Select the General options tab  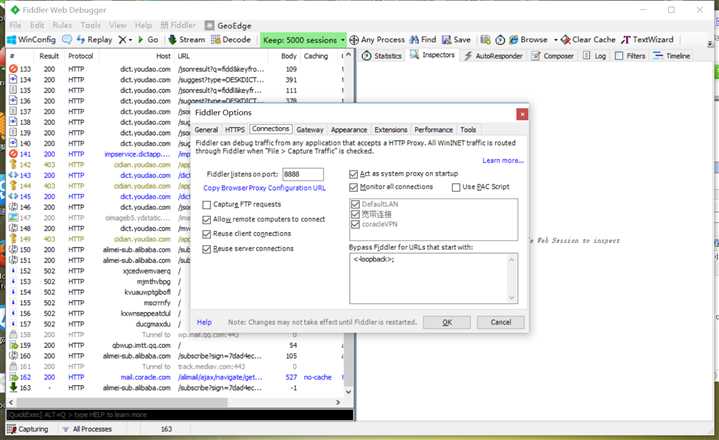coord(206,130)
